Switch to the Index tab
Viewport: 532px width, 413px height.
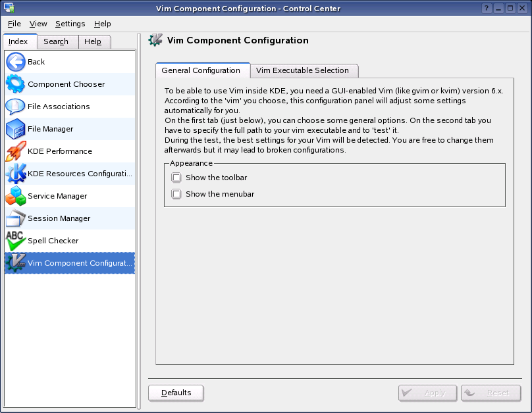pos(20,41)
